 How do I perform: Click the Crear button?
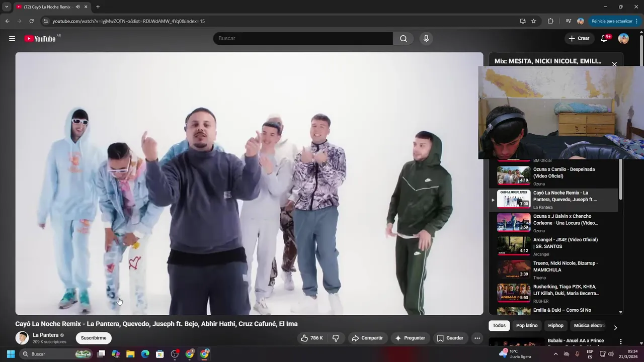point(579,39)
